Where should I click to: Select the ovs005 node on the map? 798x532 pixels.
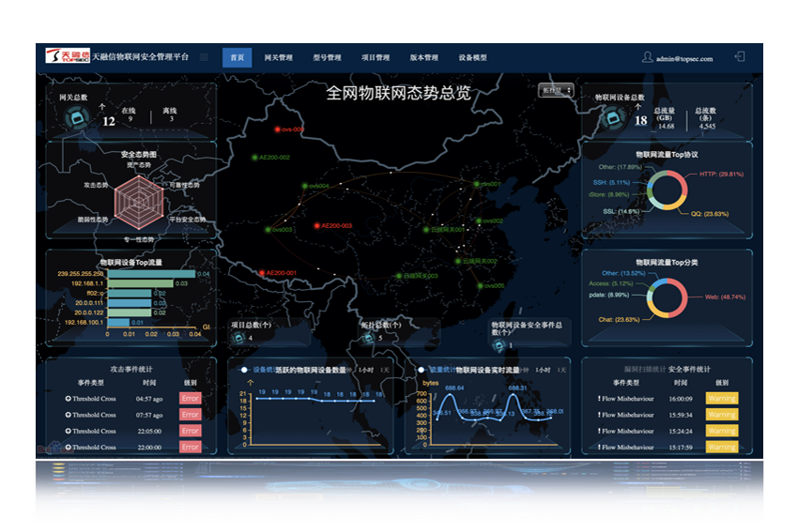[480, 285]
